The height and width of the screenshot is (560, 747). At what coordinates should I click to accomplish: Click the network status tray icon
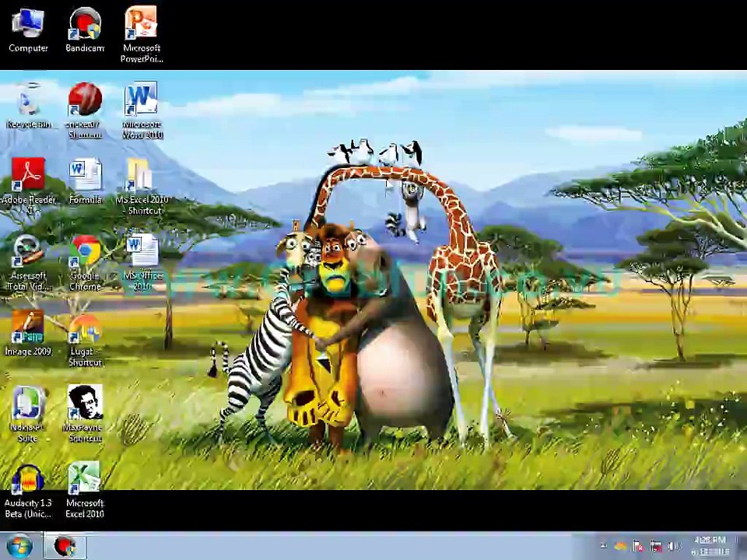coord(656,546)
